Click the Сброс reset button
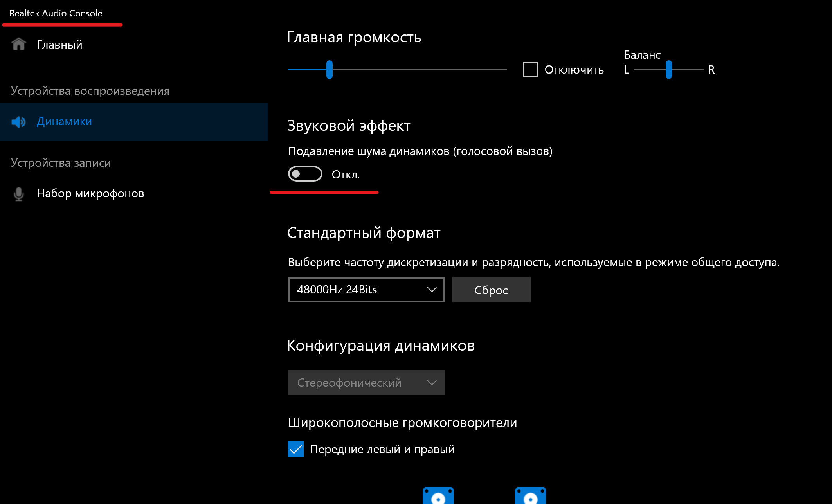832x504 pixels. pos(491,290)
